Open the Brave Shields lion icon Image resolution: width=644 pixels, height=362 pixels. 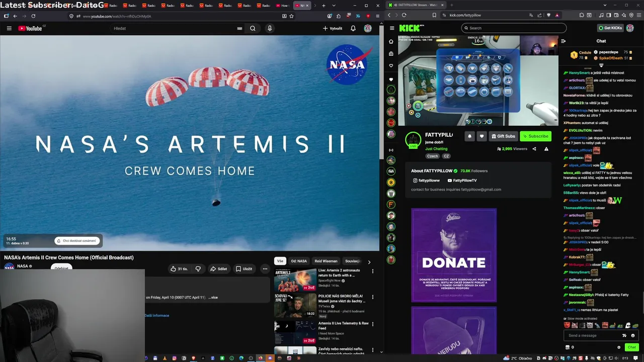(549, 15)
